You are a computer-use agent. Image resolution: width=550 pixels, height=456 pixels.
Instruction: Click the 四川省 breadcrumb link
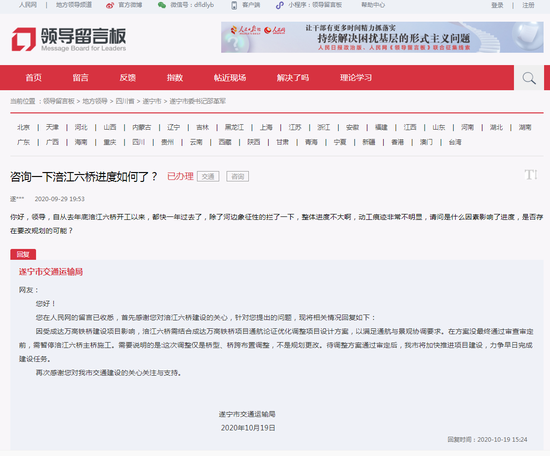coord(125,101)
